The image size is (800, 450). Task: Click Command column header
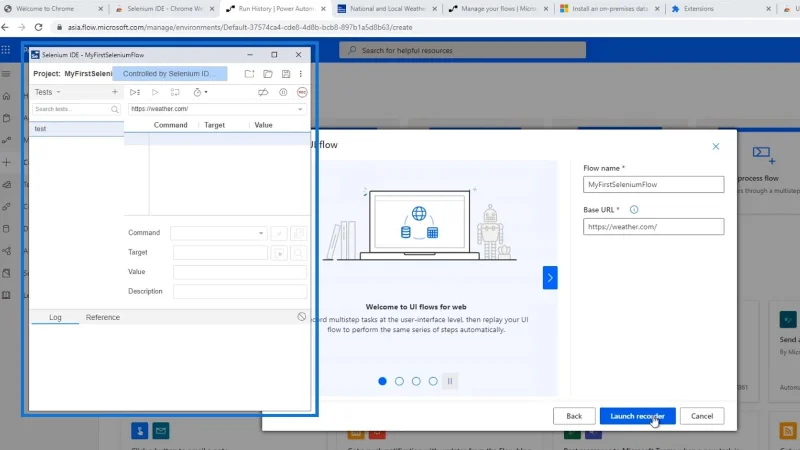[x=170, y=125]
